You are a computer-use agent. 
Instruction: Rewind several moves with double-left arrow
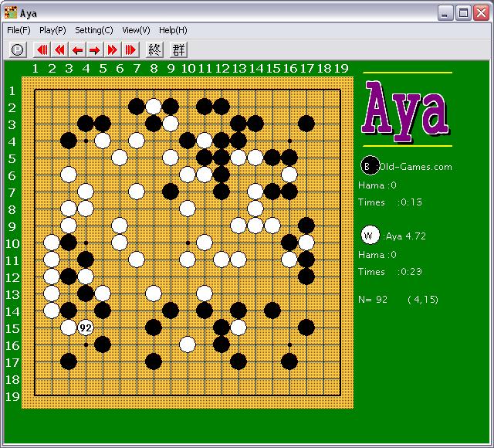(59, 49)
